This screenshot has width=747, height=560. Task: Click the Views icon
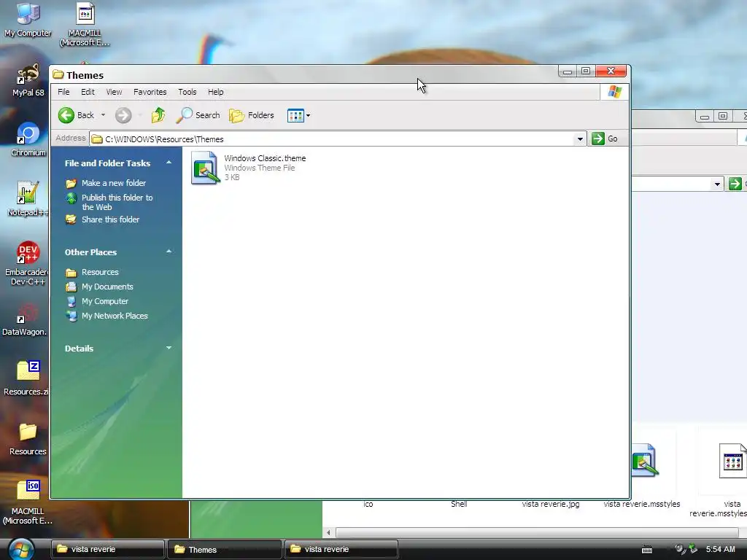pyautogui.click(x=295, y=115)
